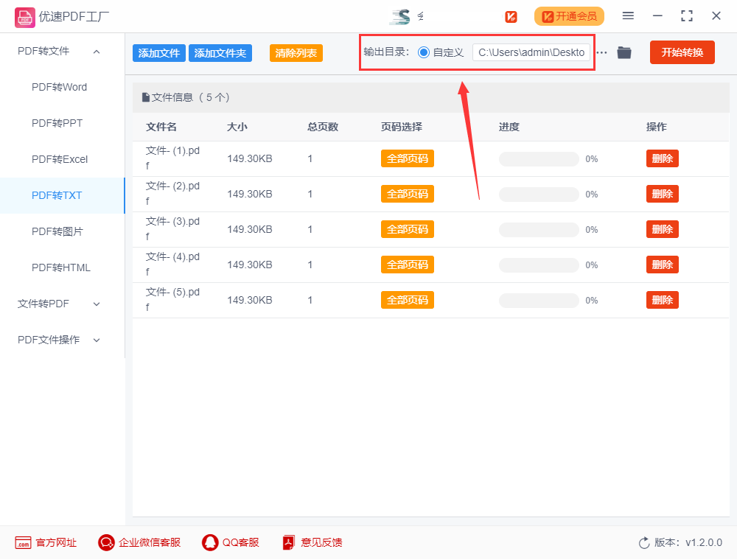Expand the 文件转PDF section
Viewport: 737px width, 560px height.
[x=97, y=304]
